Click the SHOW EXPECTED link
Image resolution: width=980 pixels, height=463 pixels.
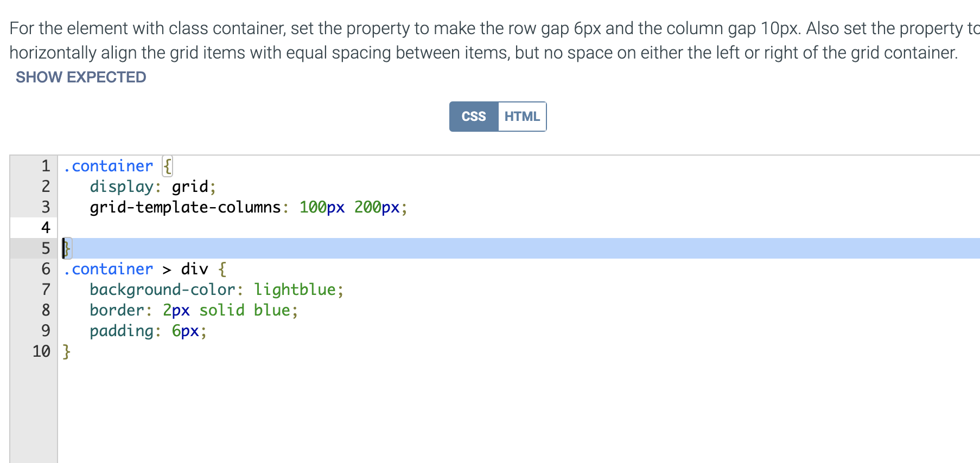click(81, 77)
